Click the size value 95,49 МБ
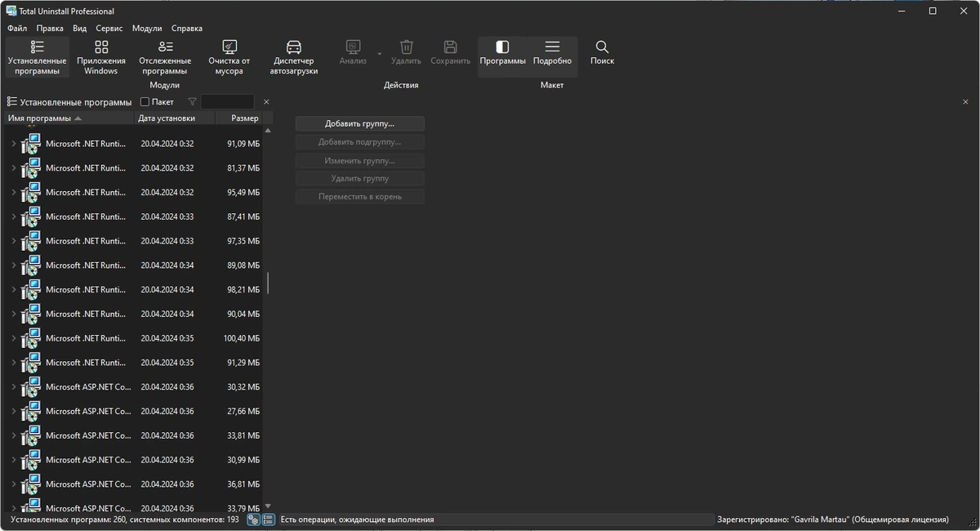This screenshot has height=531, width=980. pos(243,193)
